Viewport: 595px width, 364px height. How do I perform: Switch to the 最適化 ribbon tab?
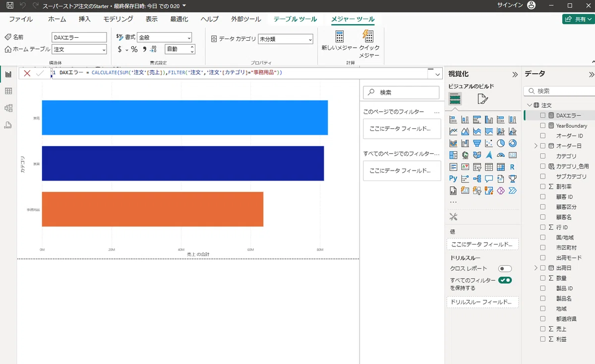coord(179,19)
